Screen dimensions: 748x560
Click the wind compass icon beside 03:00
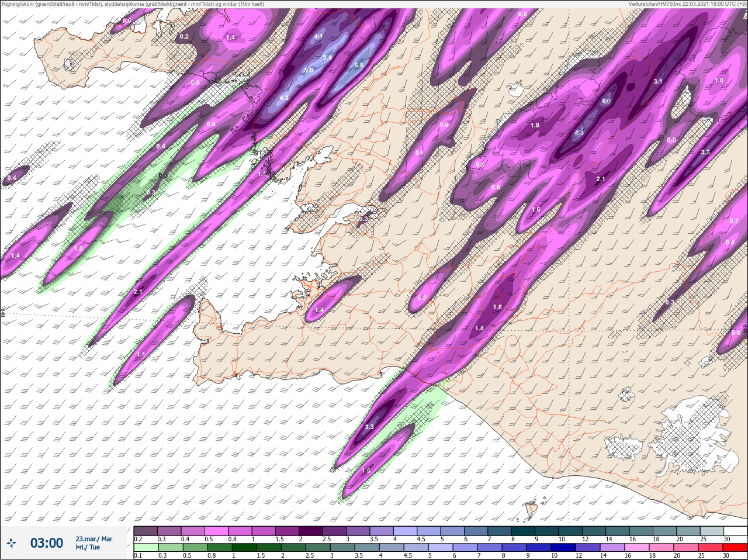(x=12, y=543)
